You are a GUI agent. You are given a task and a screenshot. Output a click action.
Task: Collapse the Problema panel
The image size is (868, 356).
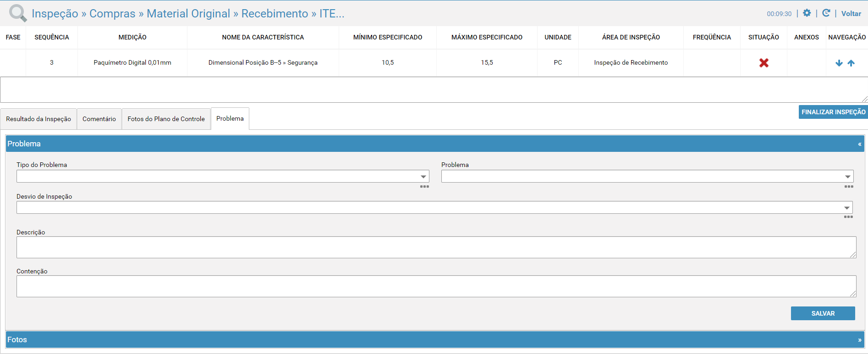(x=860, y=144)
